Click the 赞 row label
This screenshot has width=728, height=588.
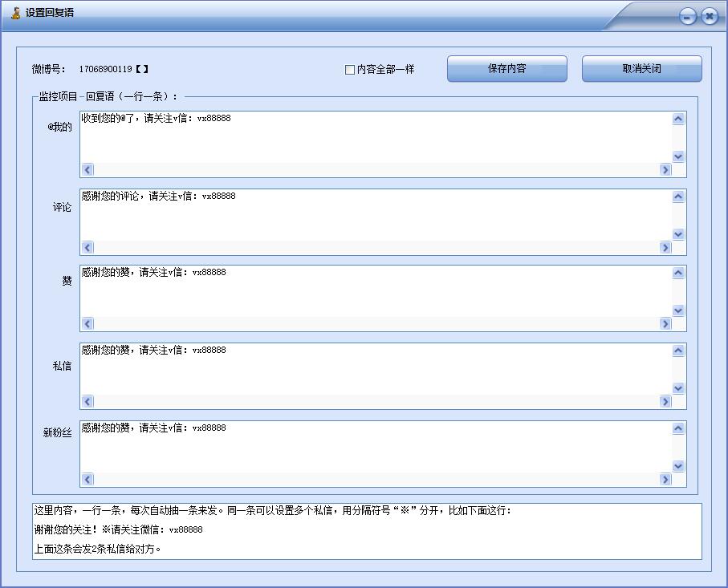(67, 281)
